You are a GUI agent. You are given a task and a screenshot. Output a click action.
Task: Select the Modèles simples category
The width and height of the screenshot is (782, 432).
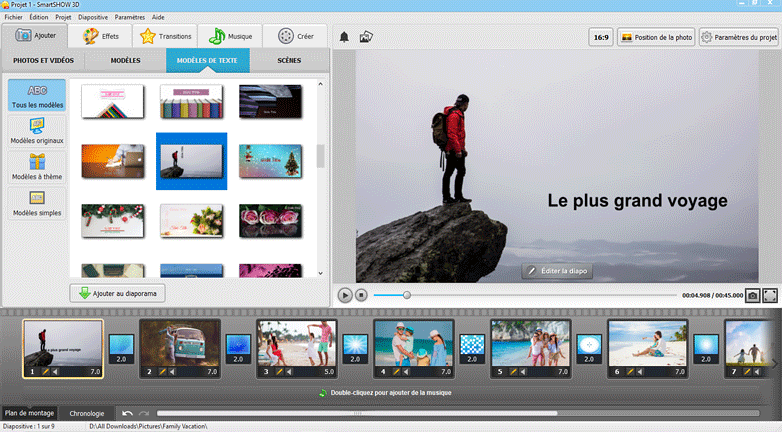point(37,204)
